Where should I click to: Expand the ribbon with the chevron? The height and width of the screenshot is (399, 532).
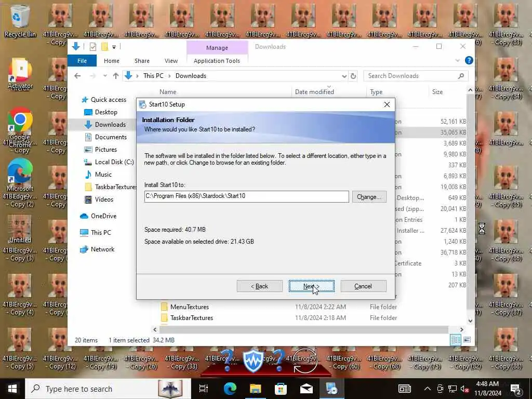pos(457,60)
